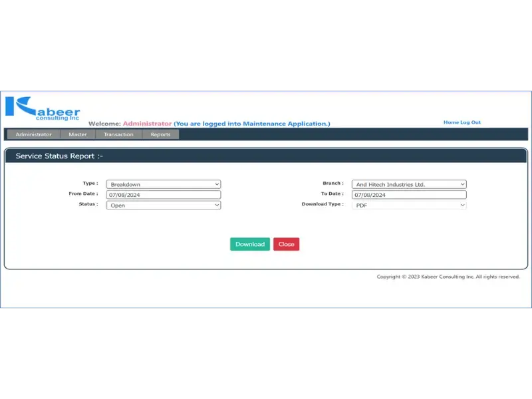Click the Close button
The height and width of the screenshot is (399, 532).
tap(286, 244)
